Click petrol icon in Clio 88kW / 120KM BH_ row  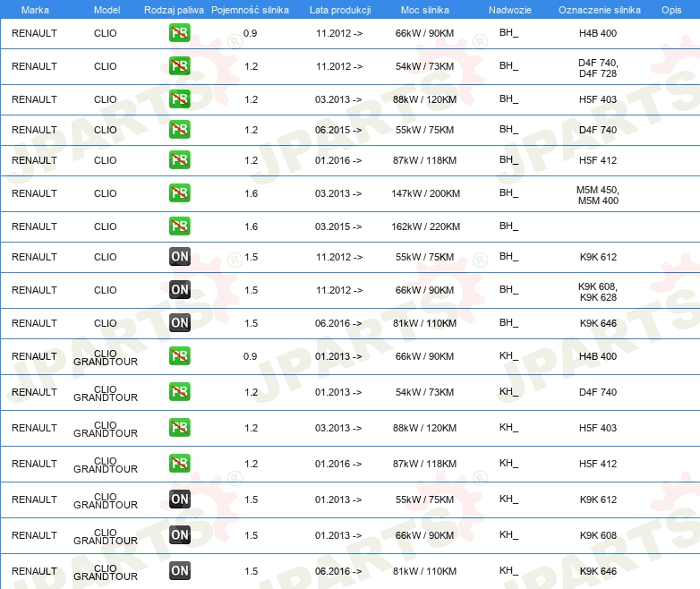179,98
